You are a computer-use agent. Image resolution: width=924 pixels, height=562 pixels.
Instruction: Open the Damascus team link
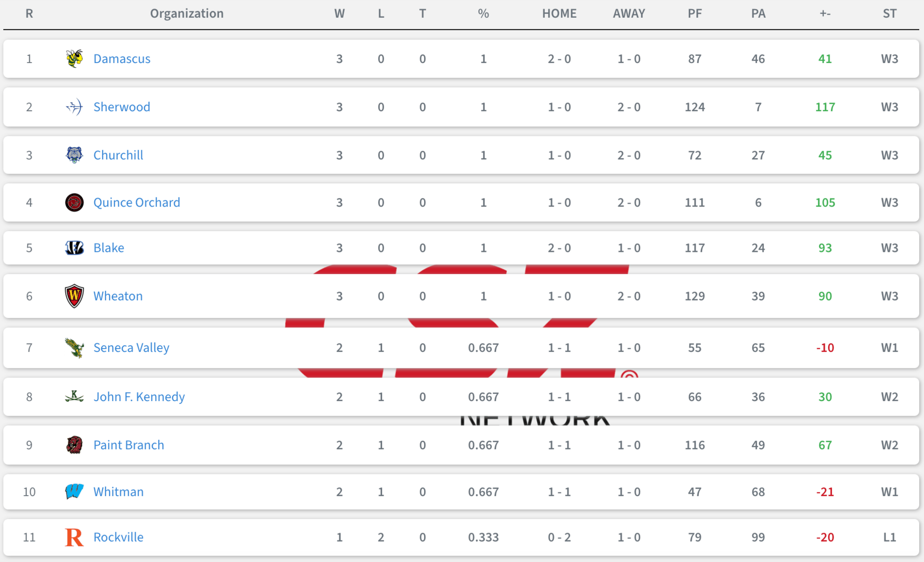pyautogui.click(x=122, y=59)
